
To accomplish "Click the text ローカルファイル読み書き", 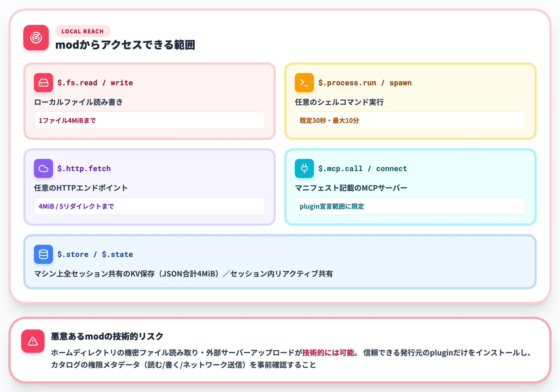I will 78,102.
